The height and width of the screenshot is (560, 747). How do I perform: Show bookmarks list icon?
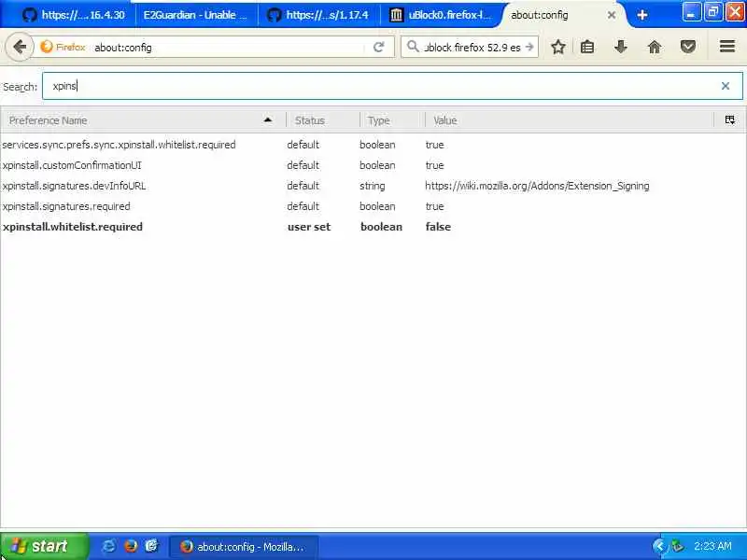pos(587,47)
